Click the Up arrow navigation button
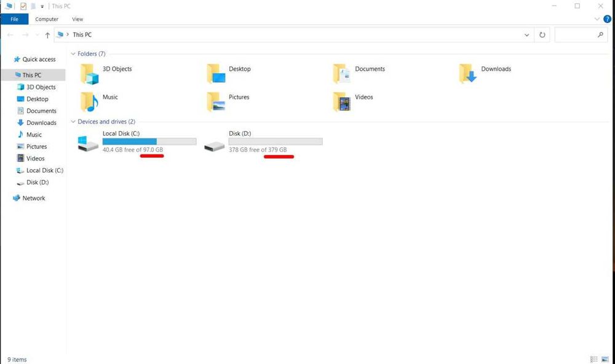615x364 pixels. [47, 35]
